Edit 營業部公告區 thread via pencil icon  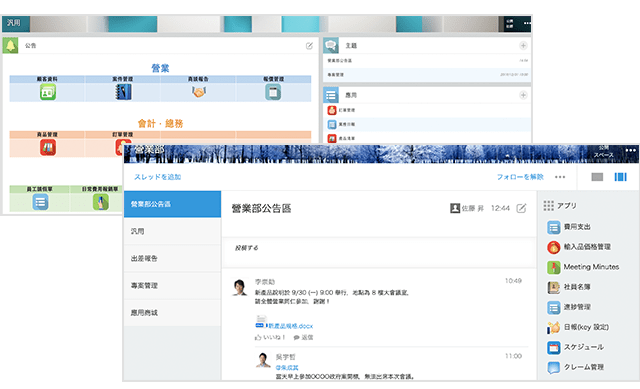tap(521, 208)
